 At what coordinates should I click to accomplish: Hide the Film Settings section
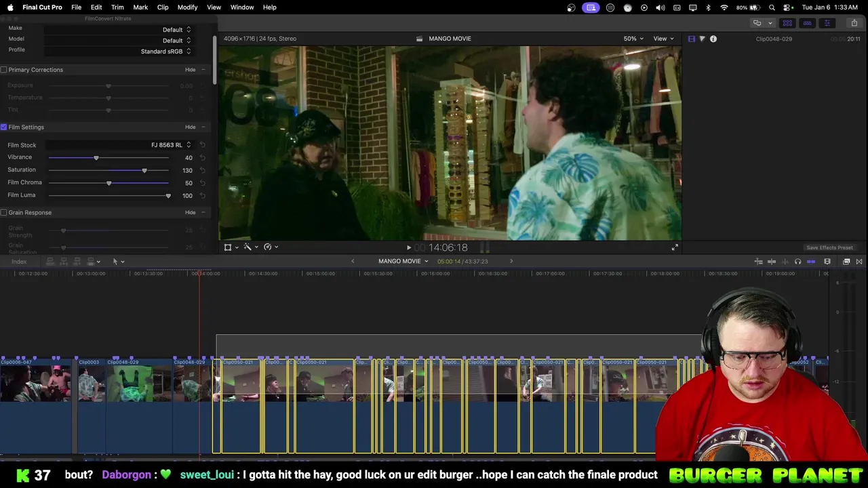[191, 127]
